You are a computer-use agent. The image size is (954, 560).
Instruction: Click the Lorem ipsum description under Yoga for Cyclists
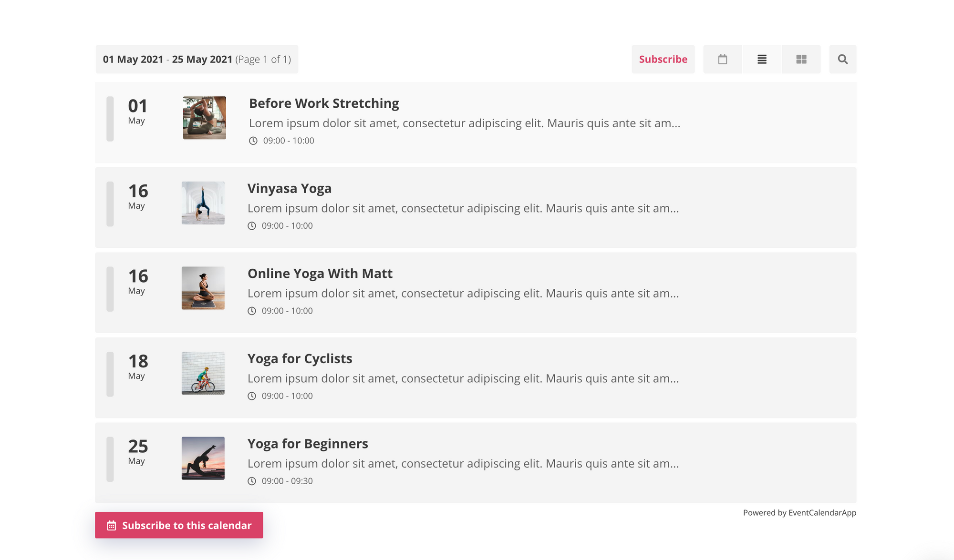(x=463, y=379)
